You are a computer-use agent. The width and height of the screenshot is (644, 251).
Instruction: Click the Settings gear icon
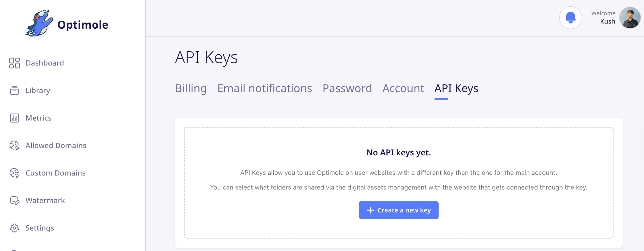(15, 228)
